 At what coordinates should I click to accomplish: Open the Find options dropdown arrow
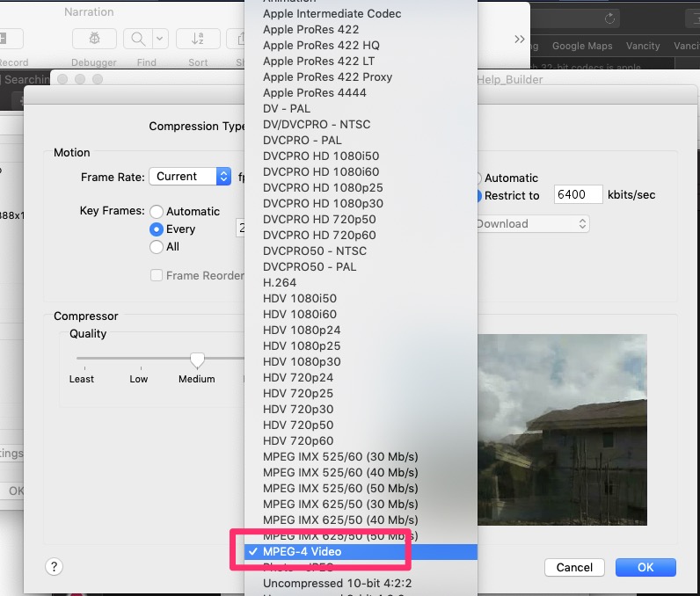[160, 40]
